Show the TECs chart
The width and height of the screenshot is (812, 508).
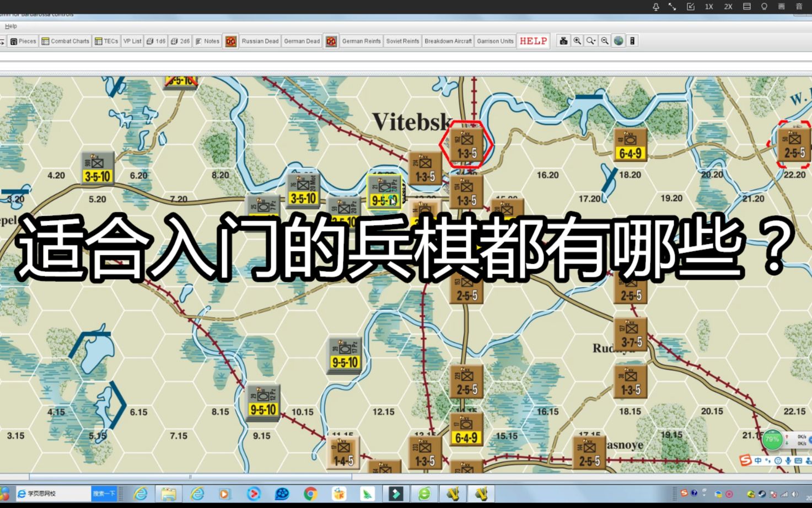tap(106, 41)
